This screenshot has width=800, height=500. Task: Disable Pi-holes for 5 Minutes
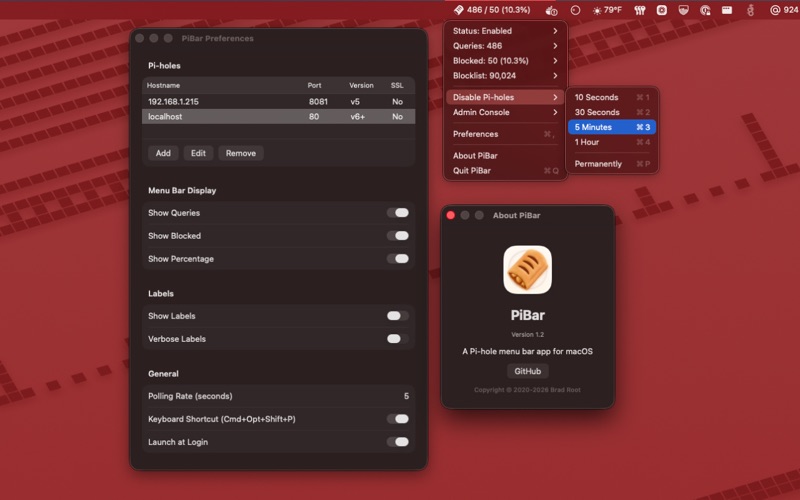tap(612, 127)
